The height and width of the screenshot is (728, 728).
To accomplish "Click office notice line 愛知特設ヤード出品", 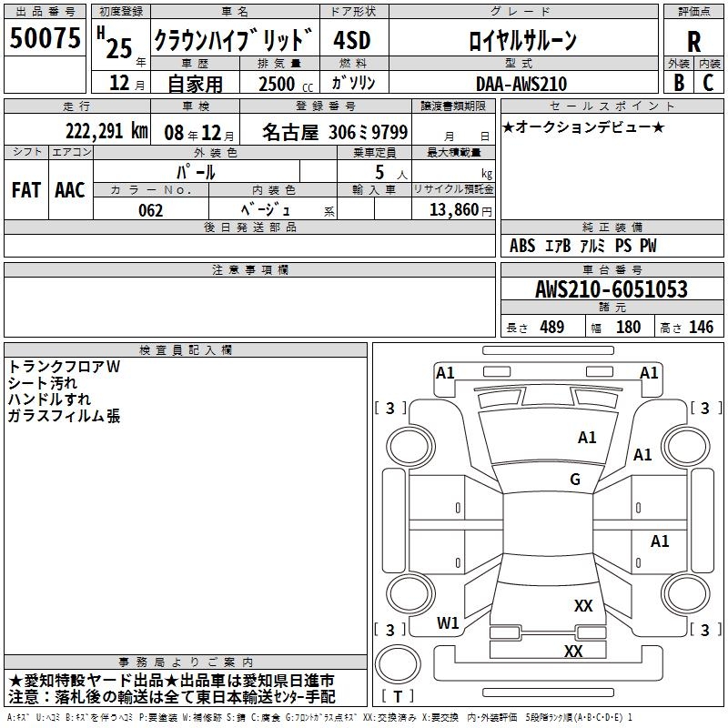I will pos(171,681).
